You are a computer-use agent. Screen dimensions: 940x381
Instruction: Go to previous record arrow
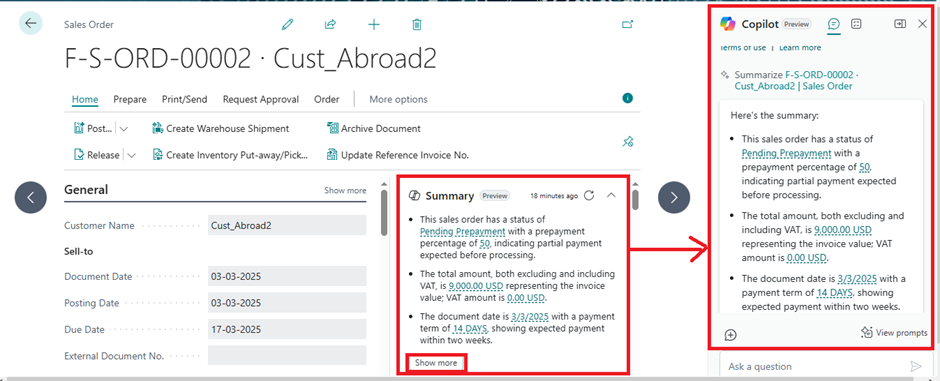[x=31, y=197]
